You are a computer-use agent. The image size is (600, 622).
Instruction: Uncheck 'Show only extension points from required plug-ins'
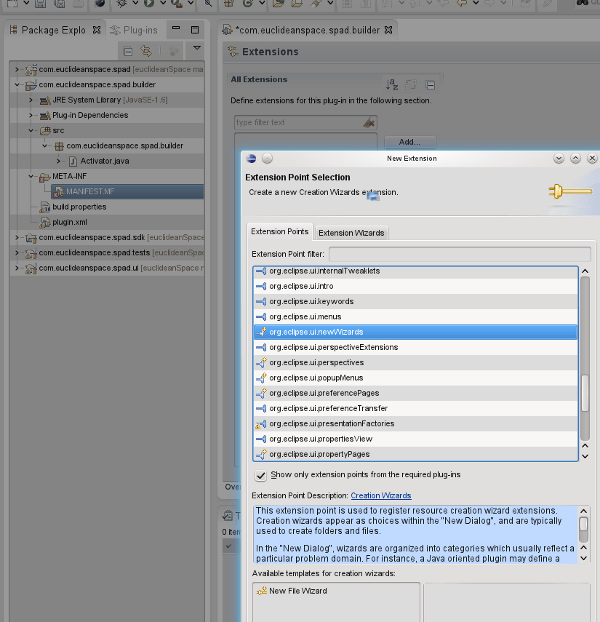point(261,475)
